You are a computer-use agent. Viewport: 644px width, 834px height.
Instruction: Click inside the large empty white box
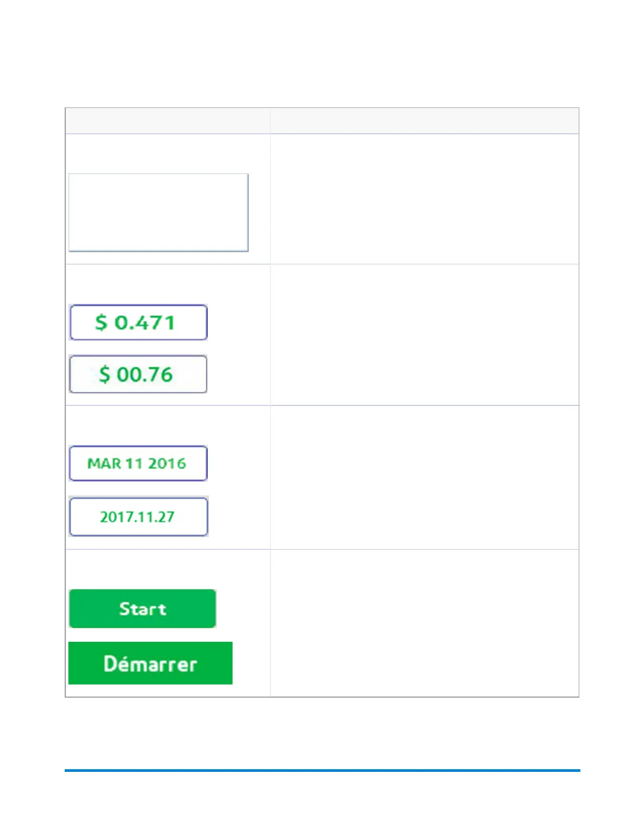coord(158,212)
